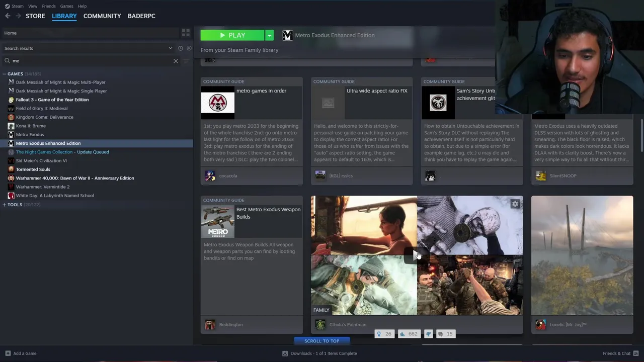Go forward with the right arrow
Image resolution: width=644 pixels, height=362 pixels.
click(x=18, y=16)
